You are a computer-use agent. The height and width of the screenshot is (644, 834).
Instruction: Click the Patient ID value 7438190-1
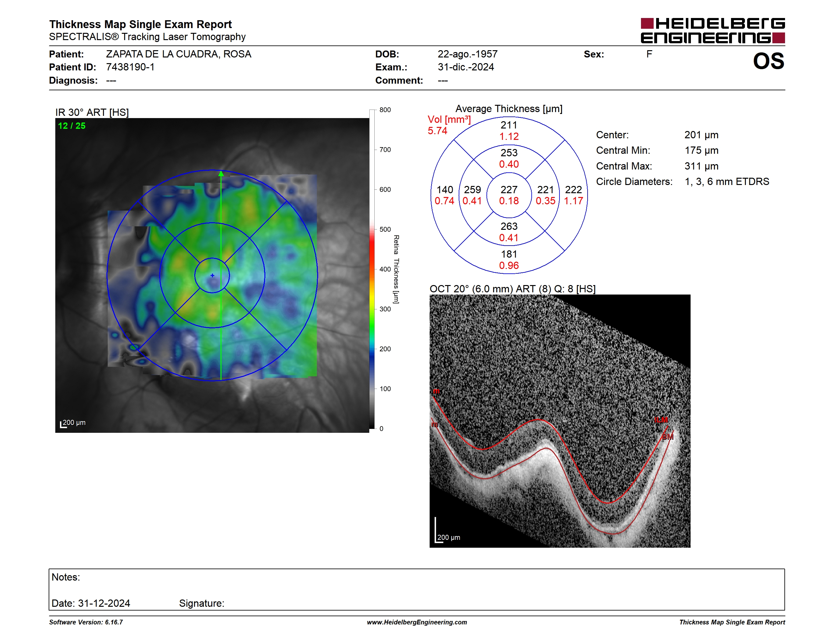tap(130, 67)
